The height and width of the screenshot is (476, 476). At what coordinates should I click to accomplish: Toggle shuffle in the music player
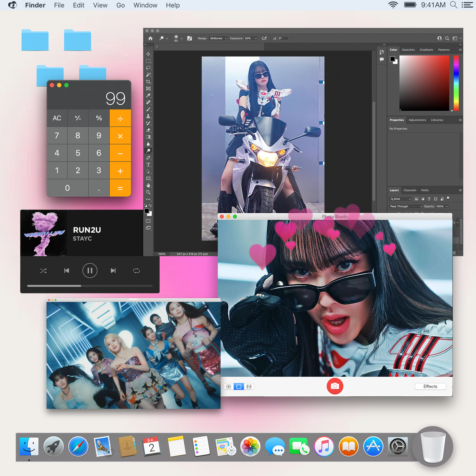click(x=43, y=271)
